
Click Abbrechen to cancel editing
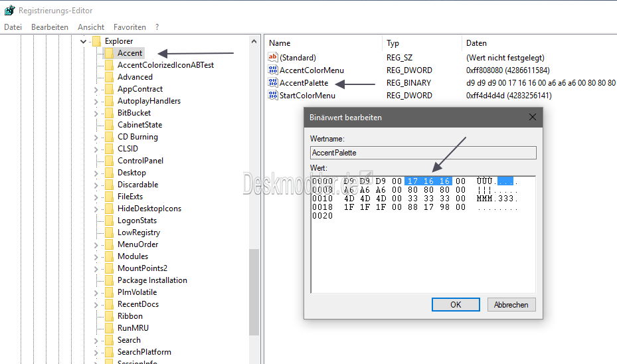511,305
